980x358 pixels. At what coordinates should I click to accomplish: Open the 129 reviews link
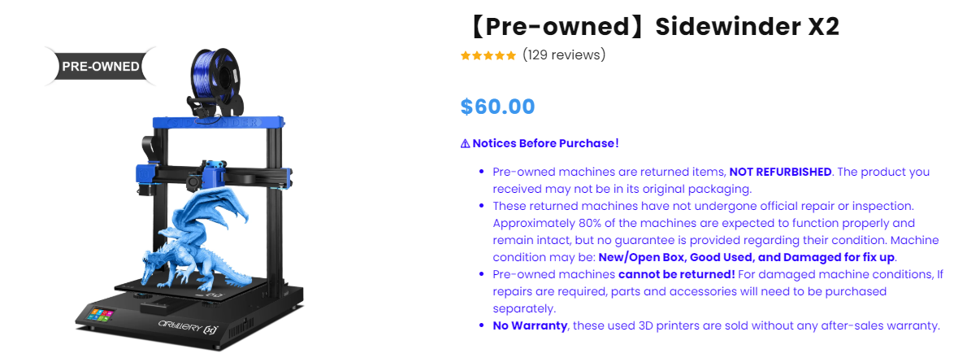[564, 55]
